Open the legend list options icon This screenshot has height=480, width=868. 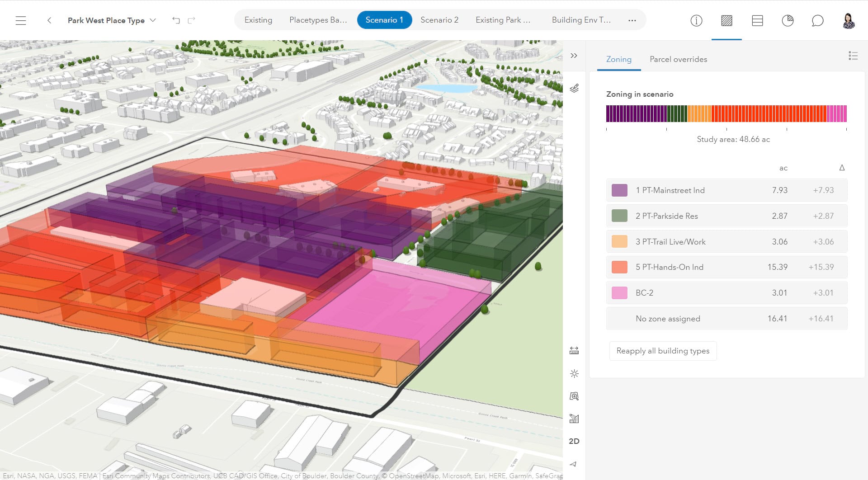click(853, 56)
